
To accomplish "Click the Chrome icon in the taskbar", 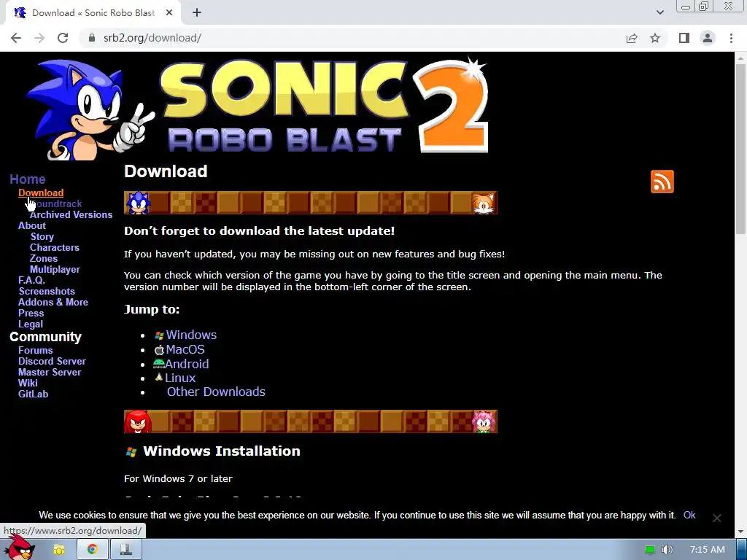I will pyautogui.click(x=93, y=550).
